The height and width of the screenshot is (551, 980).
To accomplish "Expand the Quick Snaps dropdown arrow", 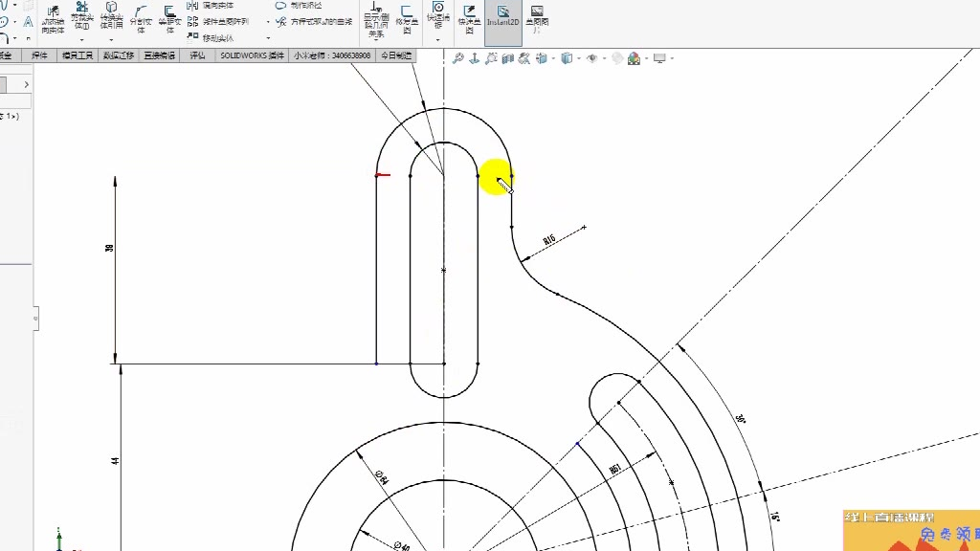I will (x=438, y=40).
